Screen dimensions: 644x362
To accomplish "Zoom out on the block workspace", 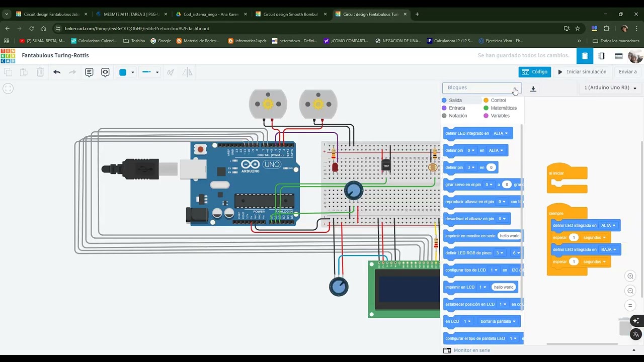I will [x=630, y=291].
